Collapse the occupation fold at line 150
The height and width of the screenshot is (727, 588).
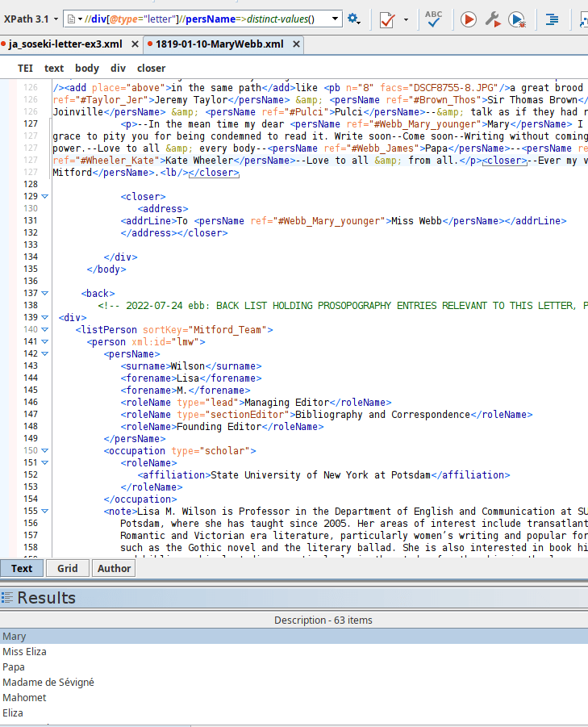(45, 451)
